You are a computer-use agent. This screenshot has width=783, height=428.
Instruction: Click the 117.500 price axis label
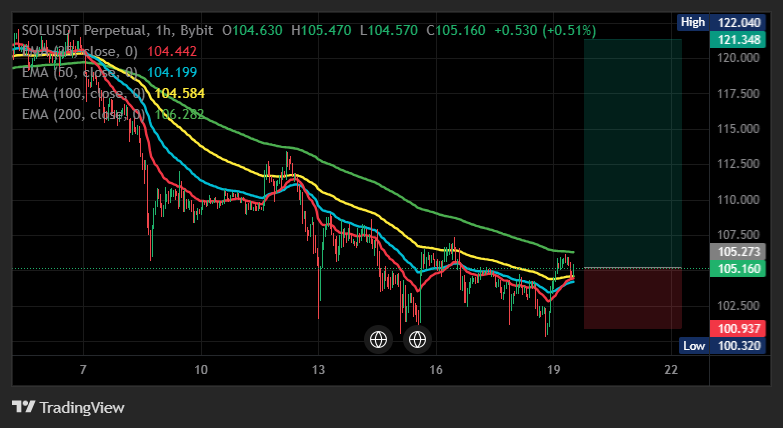739,94
